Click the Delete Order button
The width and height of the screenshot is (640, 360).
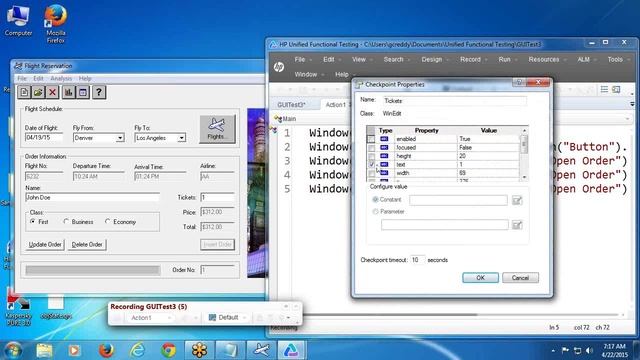(87, 244)
